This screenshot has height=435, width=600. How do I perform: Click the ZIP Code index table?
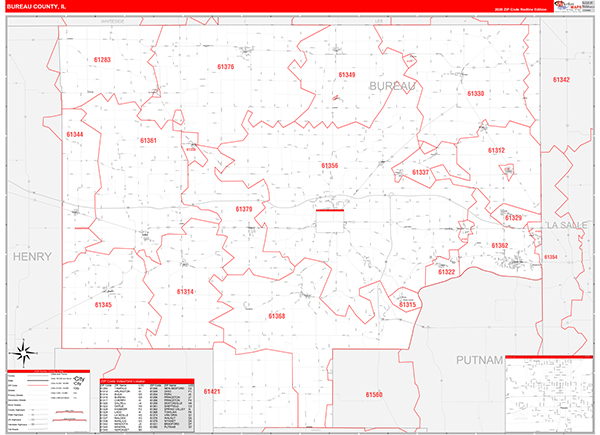point(147,405)
